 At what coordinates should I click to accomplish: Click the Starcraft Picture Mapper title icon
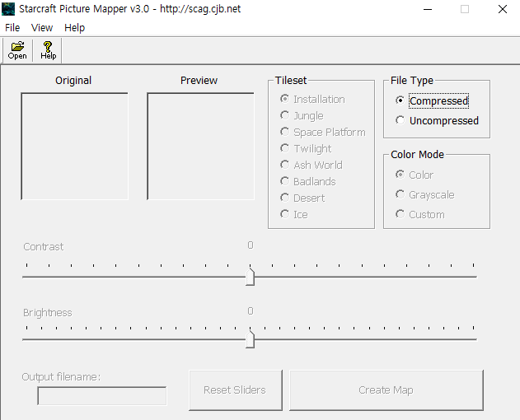[8, 9]
